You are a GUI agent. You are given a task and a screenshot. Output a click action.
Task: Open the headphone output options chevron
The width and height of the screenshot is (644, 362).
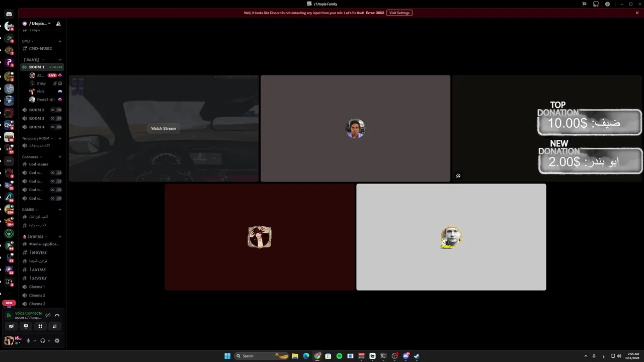point(49,341)
